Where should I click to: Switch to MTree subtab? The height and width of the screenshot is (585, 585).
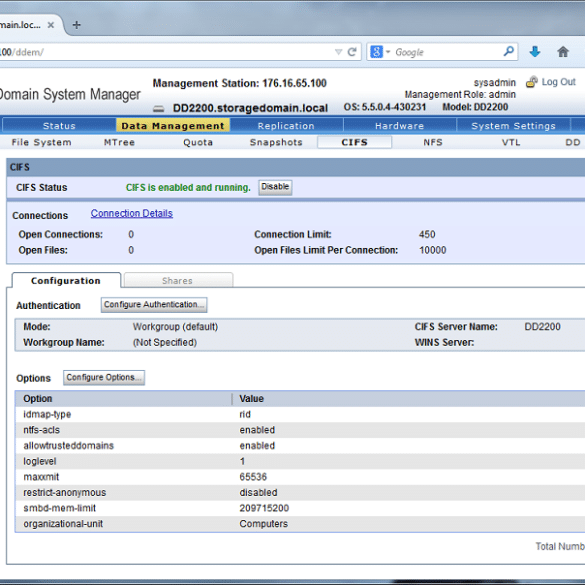point(119,142)
